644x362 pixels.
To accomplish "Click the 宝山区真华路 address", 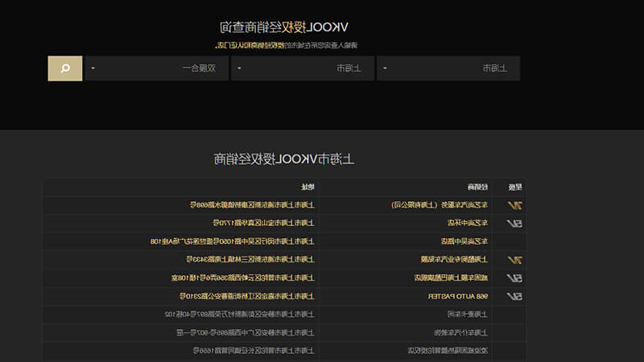I will pyautogui.click(x=264, y=223).
